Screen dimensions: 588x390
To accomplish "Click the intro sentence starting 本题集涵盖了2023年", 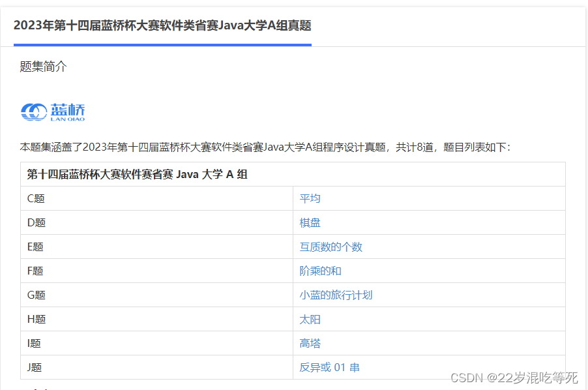I will pos(265,147).
